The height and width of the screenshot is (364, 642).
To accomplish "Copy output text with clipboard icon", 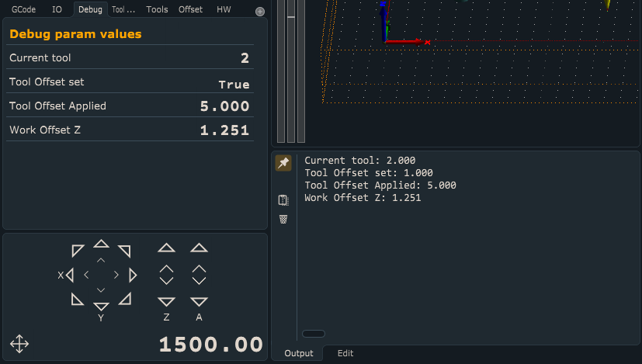I will [283, 200].
